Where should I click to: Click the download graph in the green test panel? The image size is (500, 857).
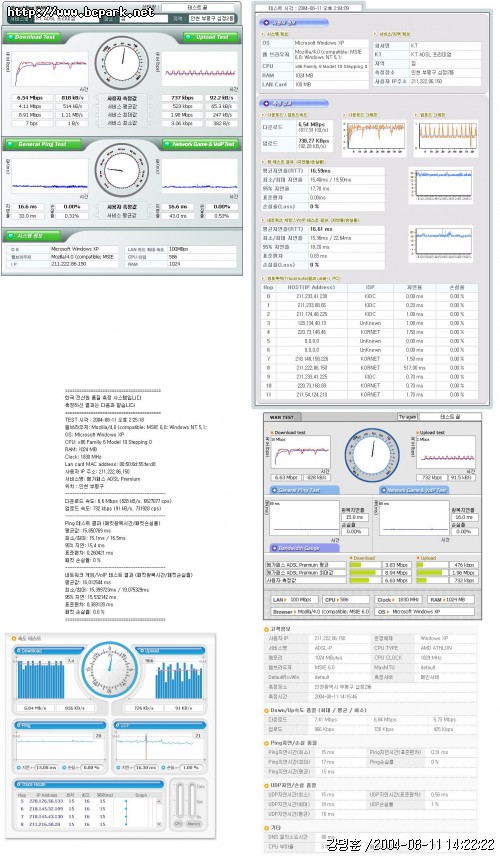(x=50, y=69)
